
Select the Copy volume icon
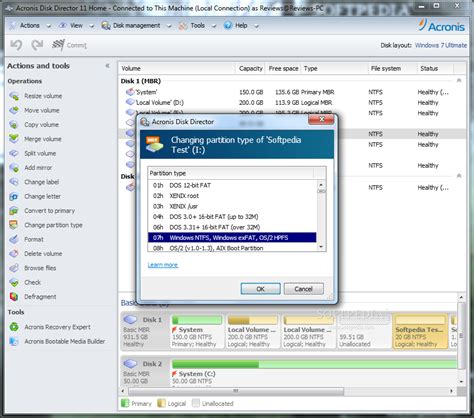(x=14, y=125)
